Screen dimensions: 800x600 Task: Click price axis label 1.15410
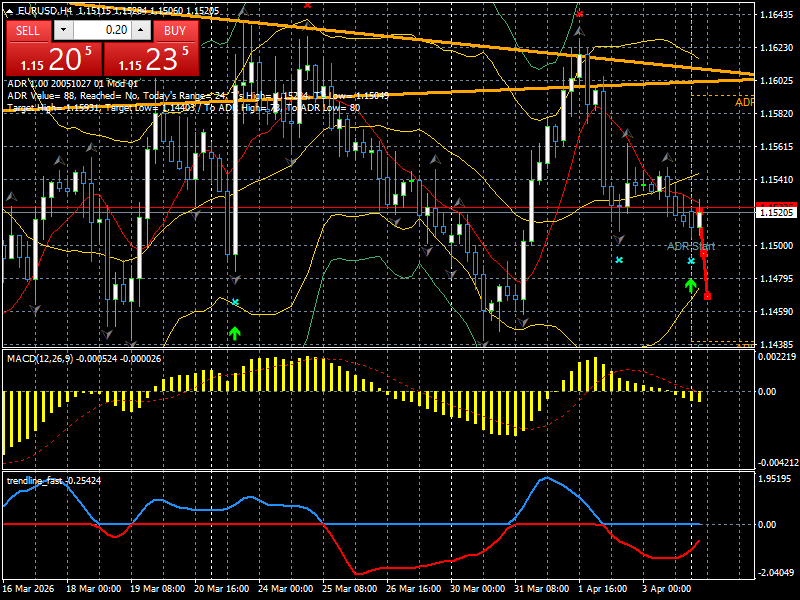pos(777,180)
